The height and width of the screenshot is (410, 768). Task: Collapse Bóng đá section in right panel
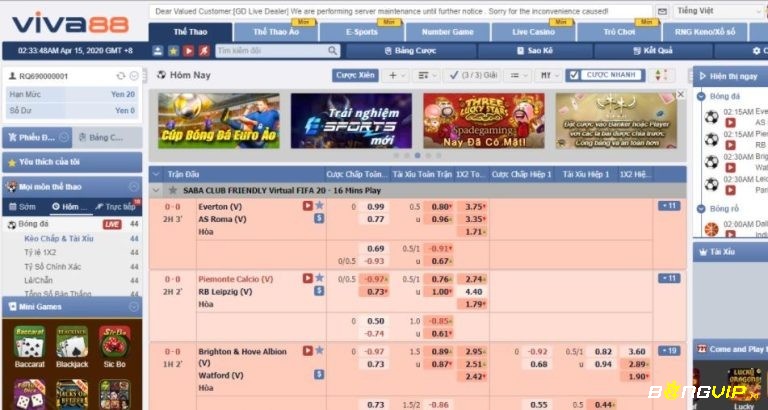pos(701,96)
